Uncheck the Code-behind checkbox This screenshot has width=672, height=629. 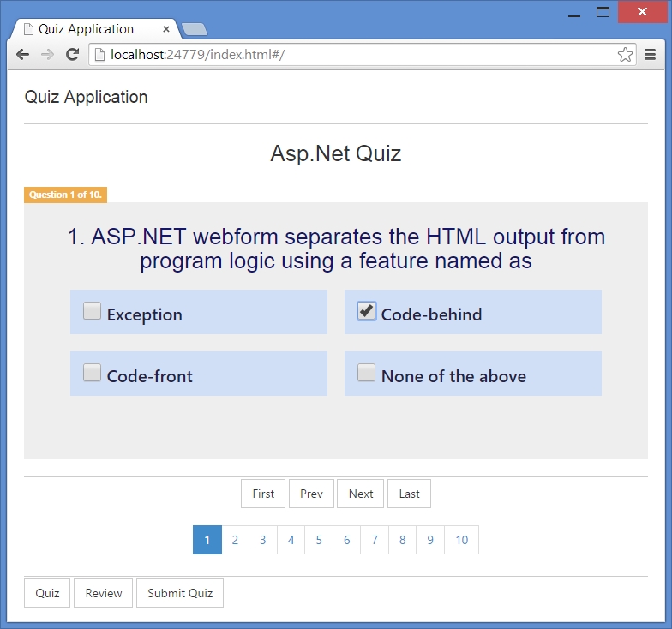point(367,311)
